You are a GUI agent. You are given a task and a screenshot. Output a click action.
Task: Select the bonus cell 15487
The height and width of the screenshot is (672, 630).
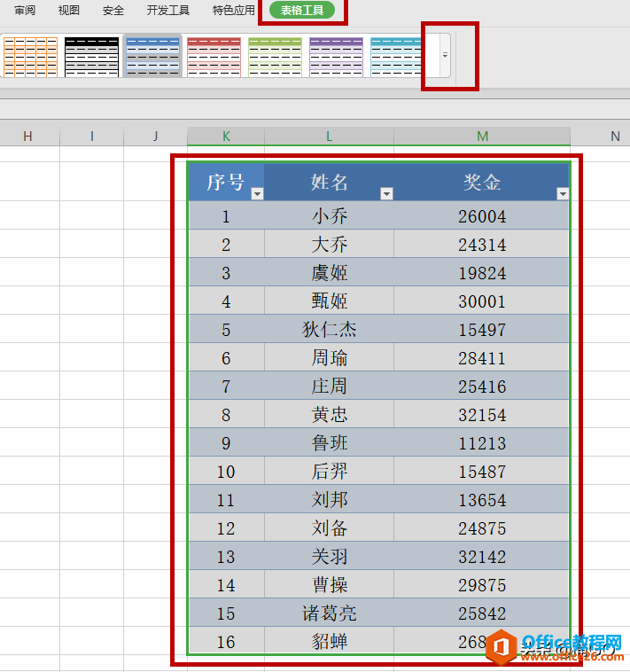pyautogui.click(x=482, y=471)
